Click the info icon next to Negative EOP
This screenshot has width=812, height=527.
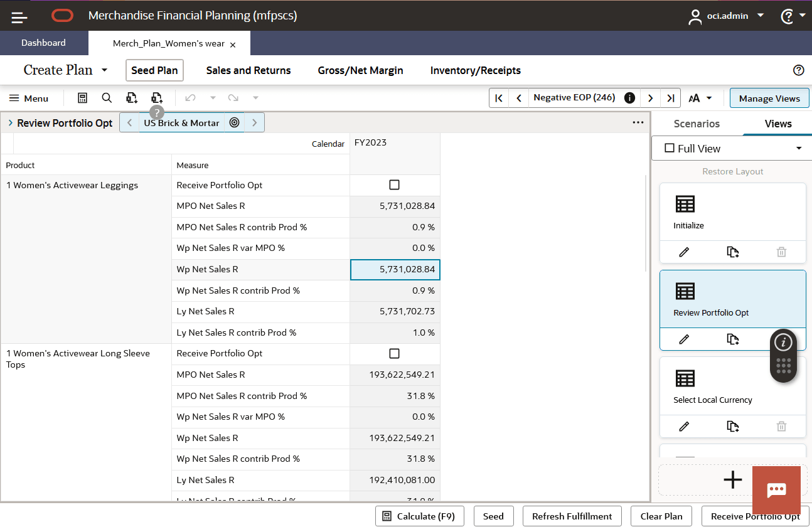(x=629, y=97)
